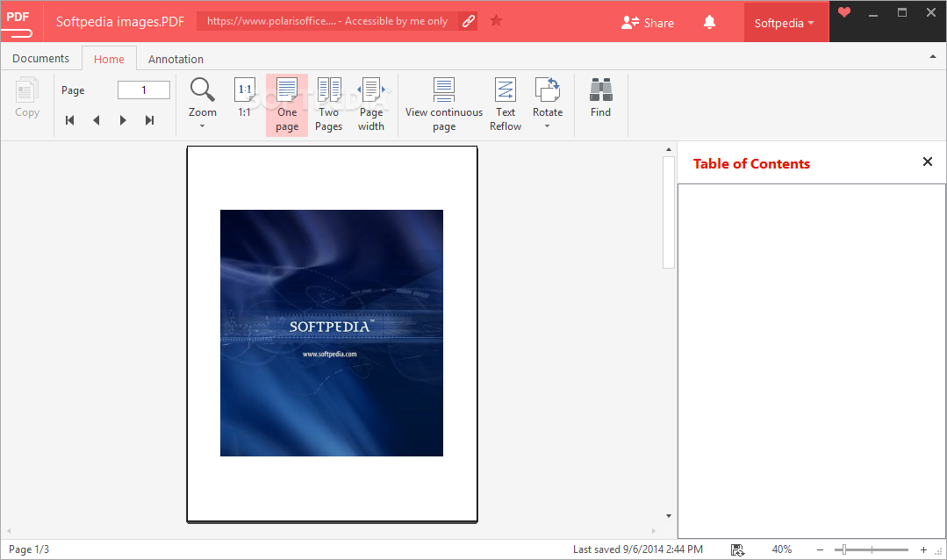947x560 pixels.
Task: Click the Softpedia images.PDF title
Action: point(120,22)
